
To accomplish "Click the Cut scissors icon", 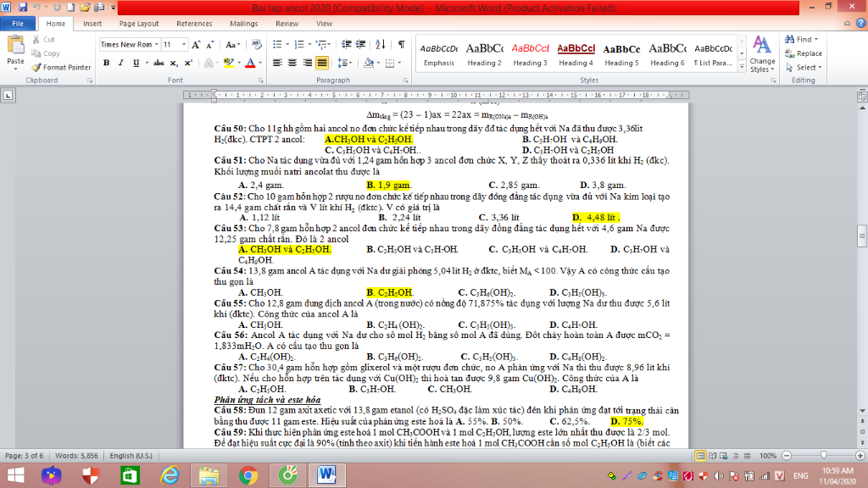I will click(x=36, y=39).
